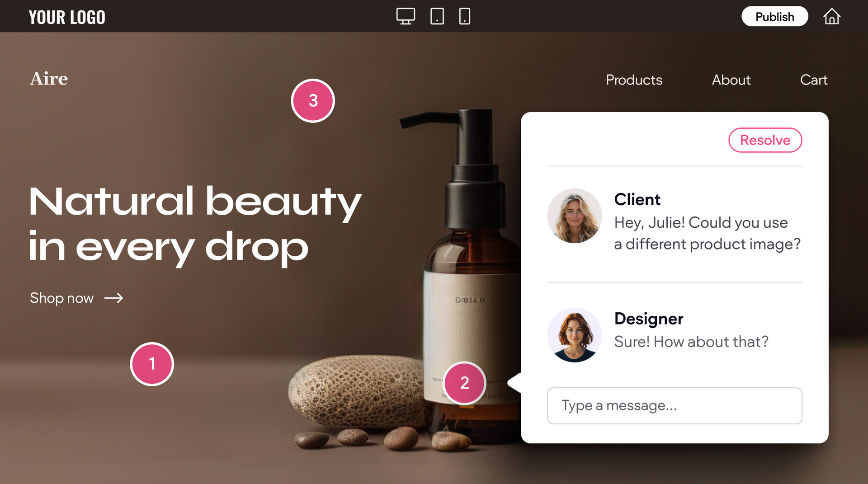
Task: Select the Natural beauty headline text
Action: (194, 224)
